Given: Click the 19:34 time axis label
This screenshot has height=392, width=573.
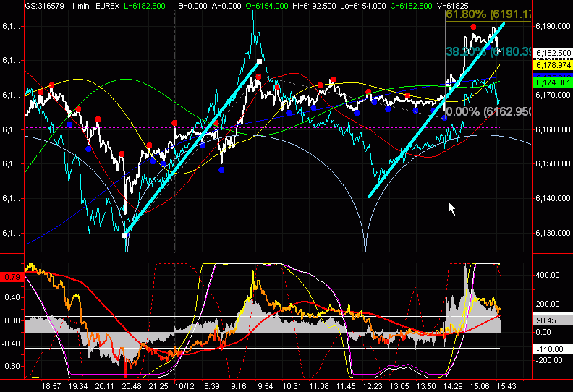Looking at the screenshot, I should (78, 386).
